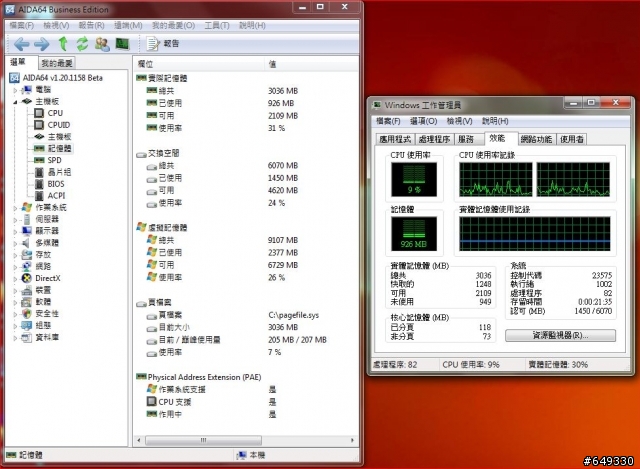Click the green monitor icon in AIDA64 toolbar
The height and width of the screenshot is (469, 640).
(x=122, y=43)
